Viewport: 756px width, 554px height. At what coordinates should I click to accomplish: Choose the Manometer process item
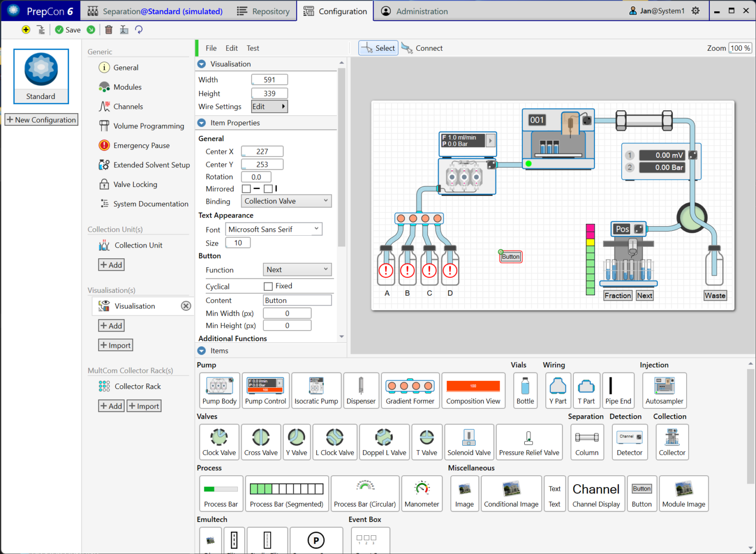[421, 493]
